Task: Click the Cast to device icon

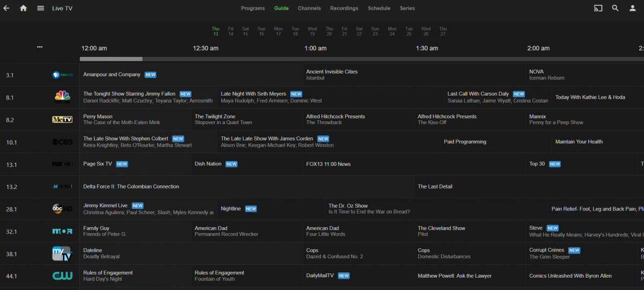Action: [598, 8]
